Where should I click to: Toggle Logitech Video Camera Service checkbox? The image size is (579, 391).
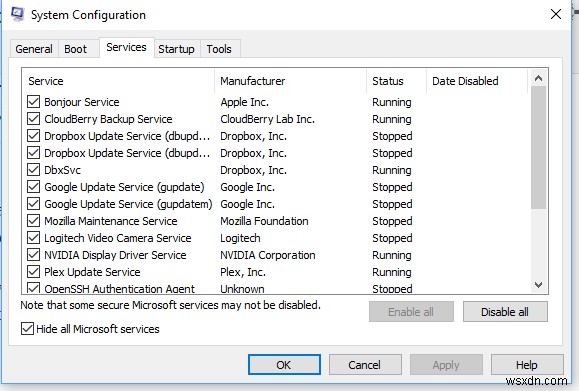33,237
